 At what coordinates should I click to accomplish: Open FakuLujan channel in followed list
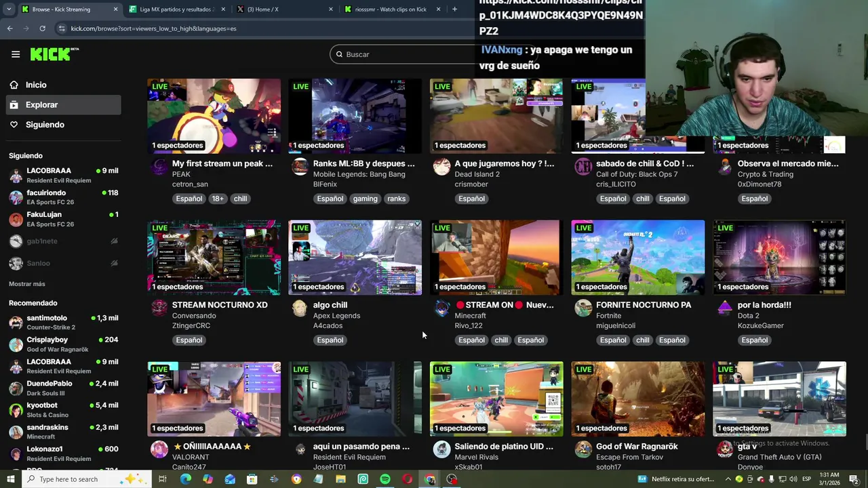(x=63, y=219)
